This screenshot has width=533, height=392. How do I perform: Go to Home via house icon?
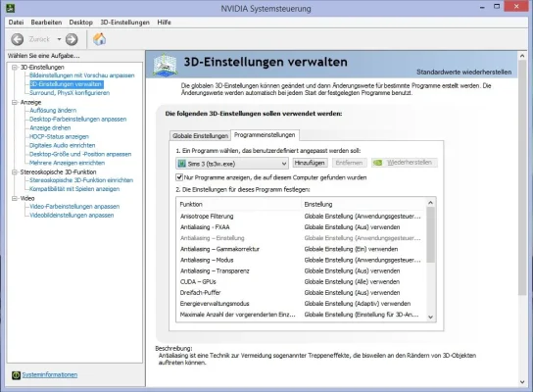[x=99, y=39]
